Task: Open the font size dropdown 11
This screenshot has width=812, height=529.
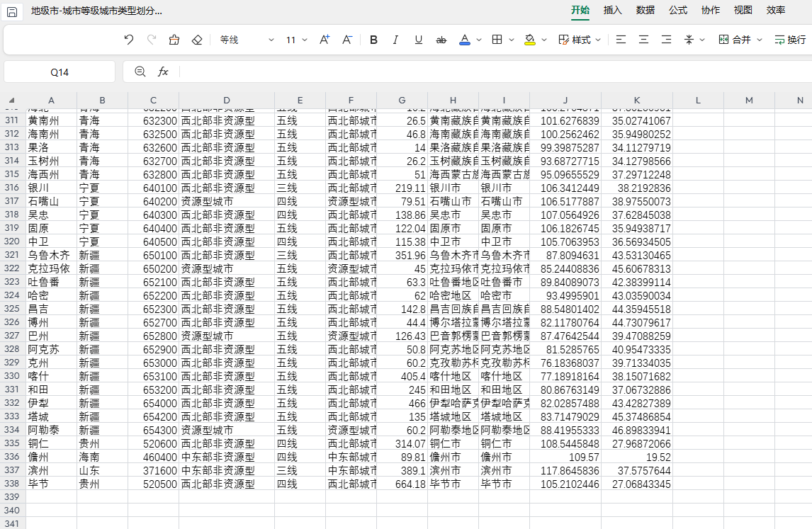Action: (x=297, y=40)
